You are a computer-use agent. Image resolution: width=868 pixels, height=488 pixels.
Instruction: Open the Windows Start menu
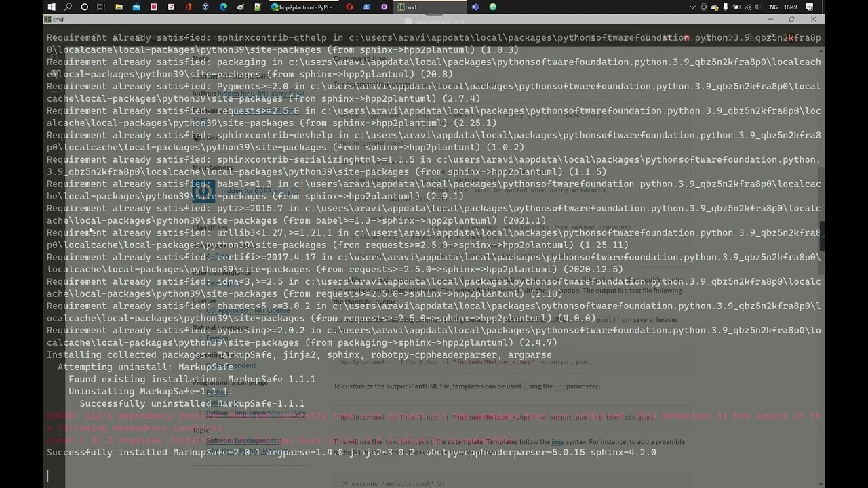tap(51, 7)
